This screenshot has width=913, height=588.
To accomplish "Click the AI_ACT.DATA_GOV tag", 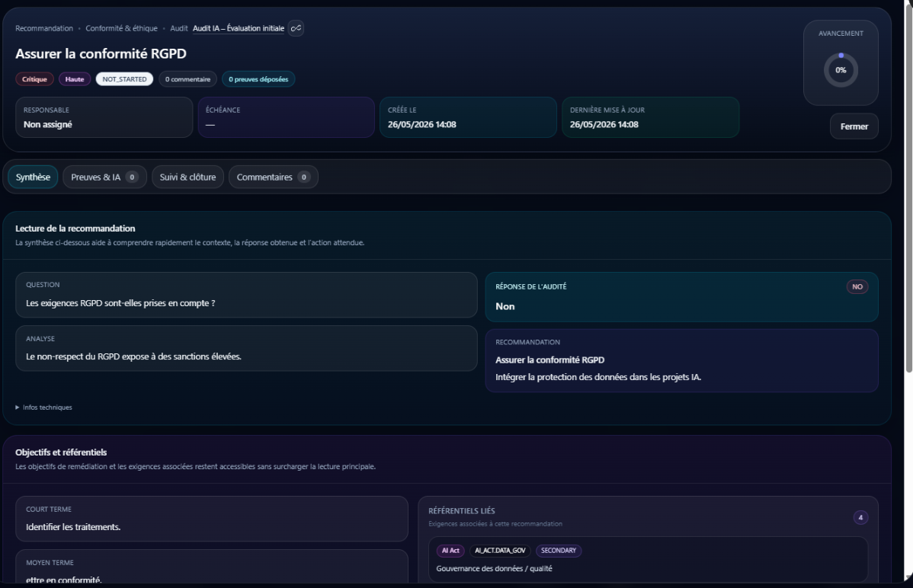I will (500, 550).
